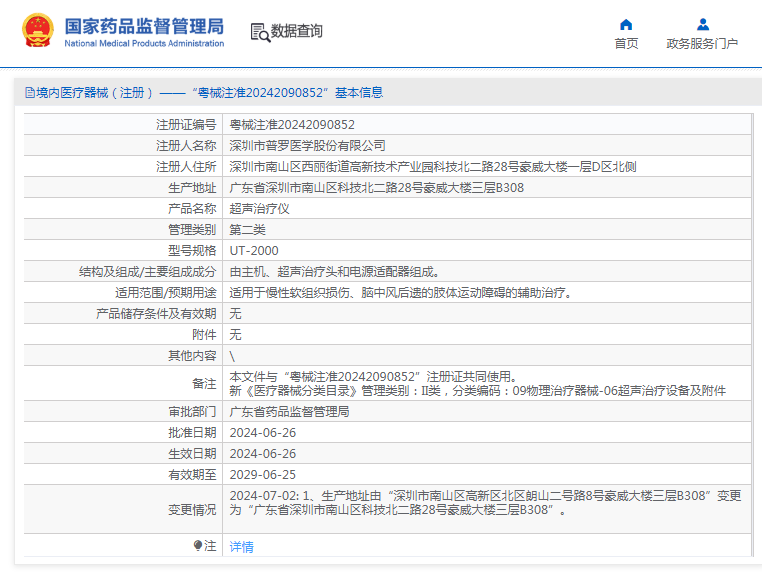Select the registrant address value 深圳市南山区西丽街道

tap(433, 167)
